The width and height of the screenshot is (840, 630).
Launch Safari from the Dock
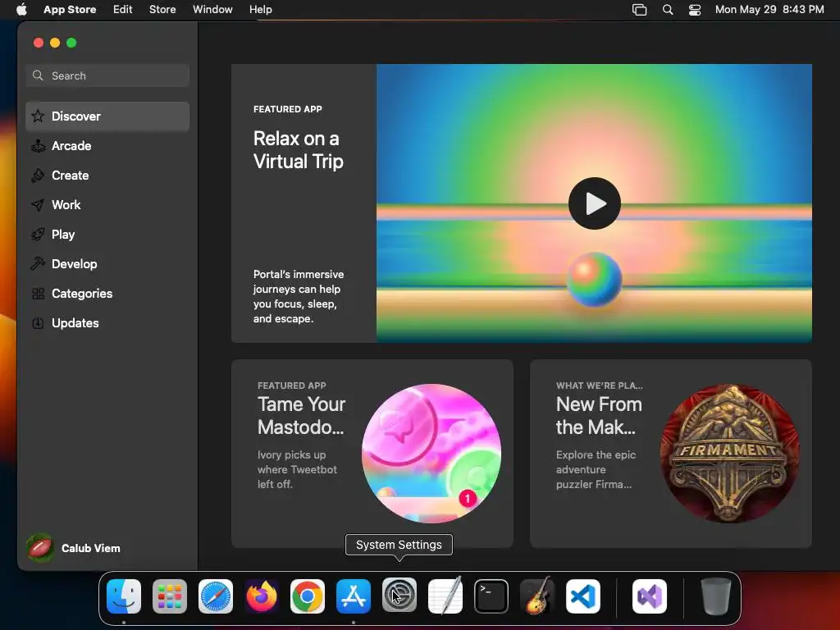click(x=216, y=596)
